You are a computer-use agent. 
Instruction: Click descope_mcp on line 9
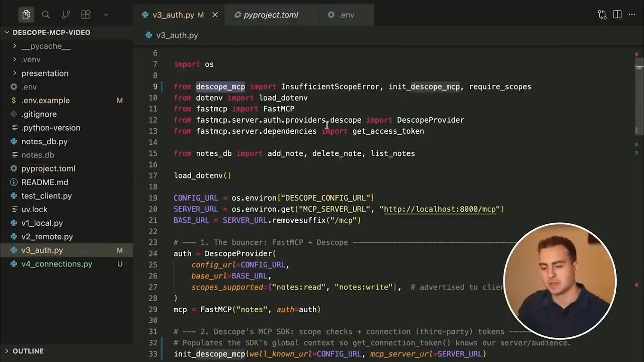[220, 86]
